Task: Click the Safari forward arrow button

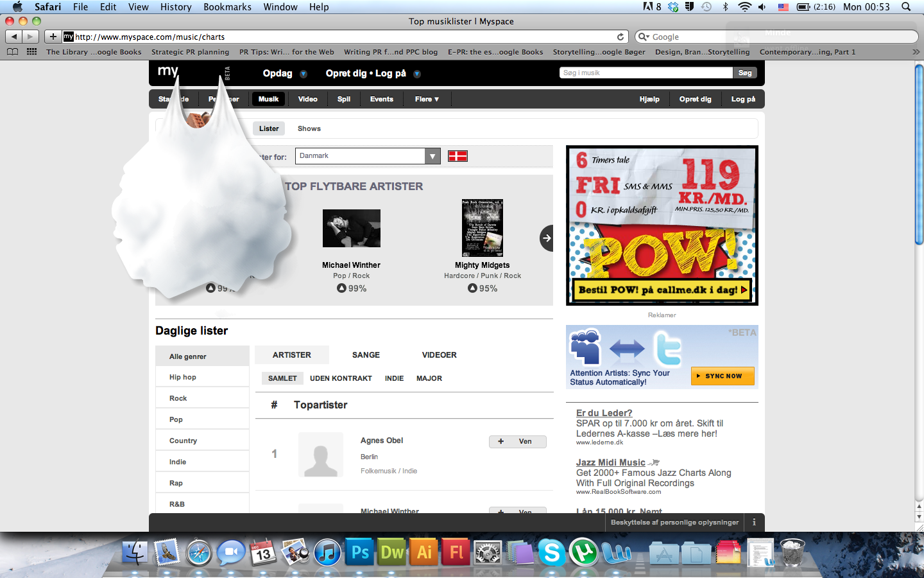Action: coord(30,37)
